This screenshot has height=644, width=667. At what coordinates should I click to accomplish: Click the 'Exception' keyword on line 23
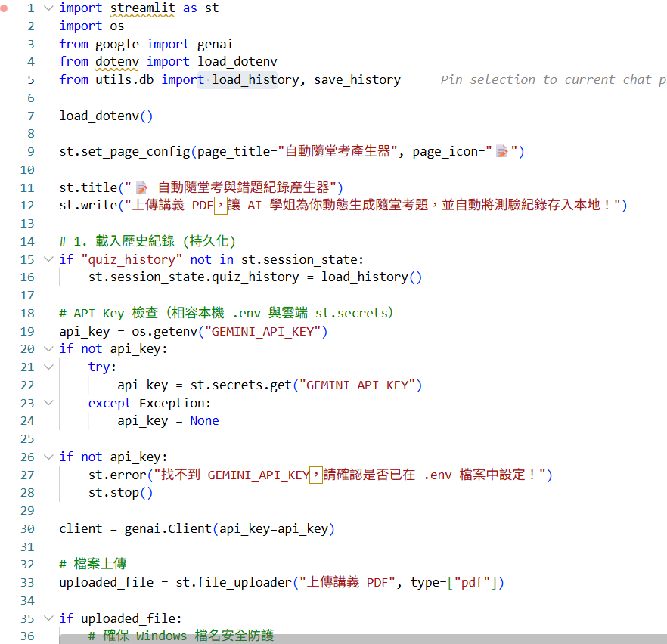pos(172,403)
